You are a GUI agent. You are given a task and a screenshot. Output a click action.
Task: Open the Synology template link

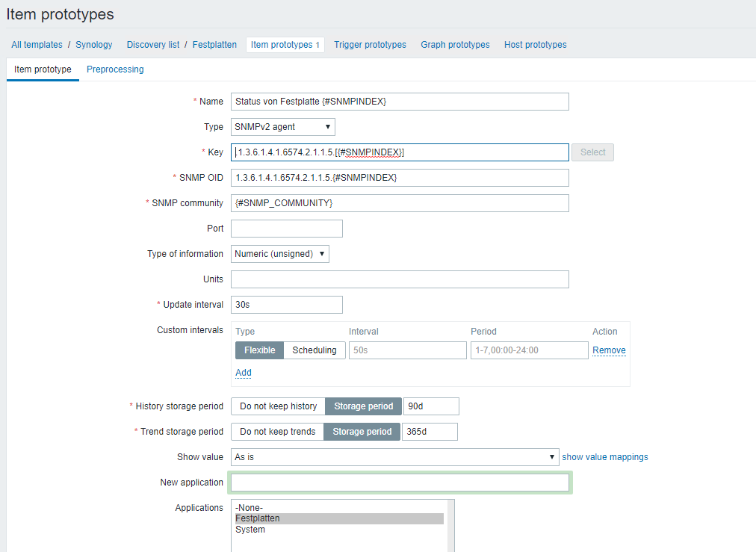[x=94, y=45]
